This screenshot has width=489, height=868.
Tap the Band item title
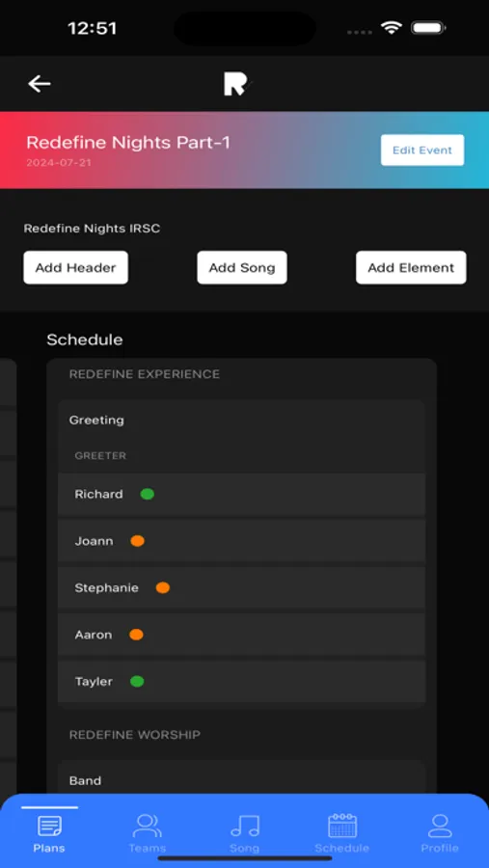tap(85, 780)
